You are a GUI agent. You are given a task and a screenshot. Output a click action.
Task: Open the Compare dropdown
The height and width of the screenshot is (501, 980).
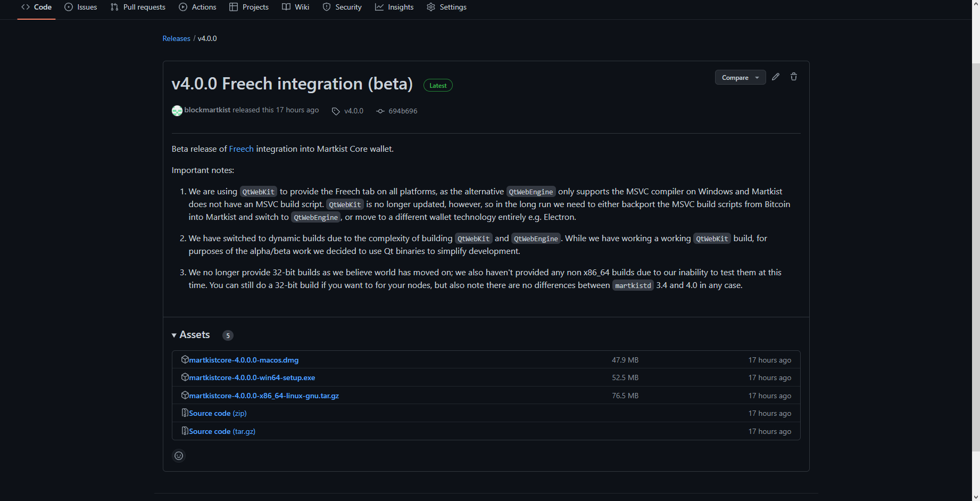point(740,77)
